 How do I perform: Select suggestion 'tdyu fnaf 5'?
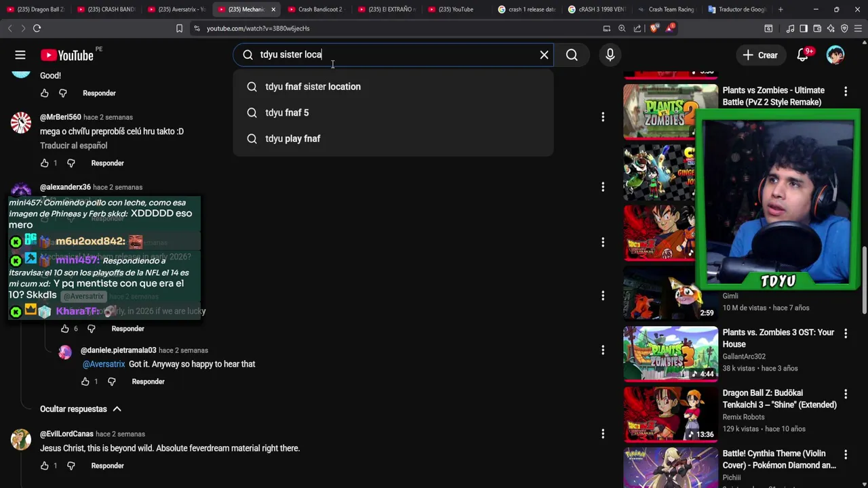point(393,113)
